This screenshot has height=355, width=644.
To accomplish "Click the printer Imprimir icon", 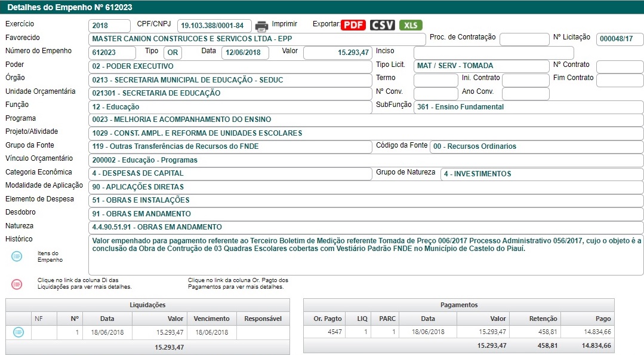I will pos(261,26).
